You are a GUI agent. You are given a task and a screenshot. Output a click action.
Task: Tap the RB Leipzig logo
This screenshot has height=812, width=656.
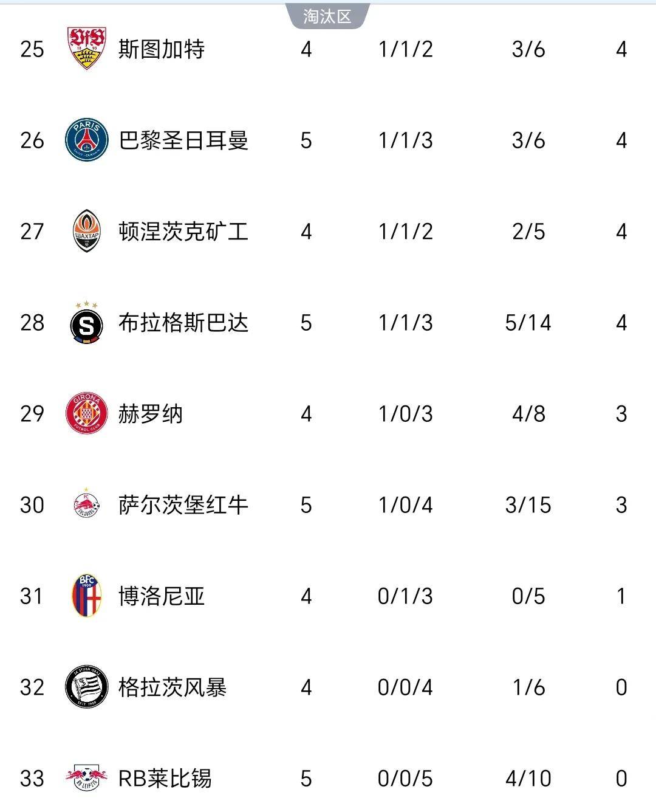point(87,778)
